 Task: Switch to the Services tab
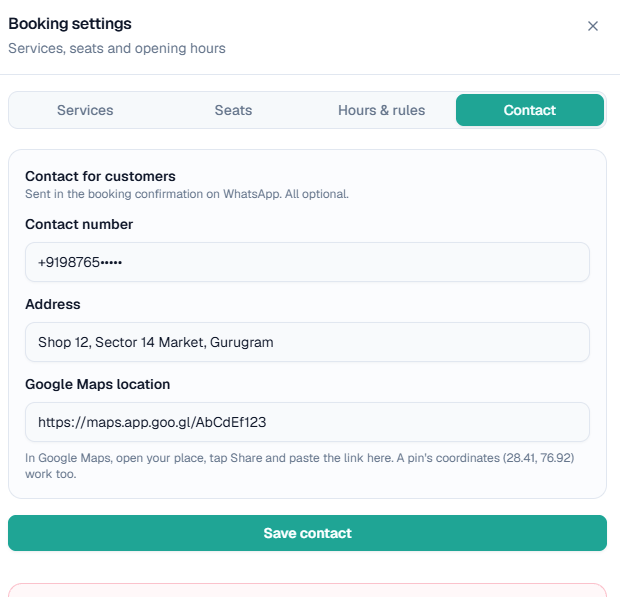[x=85, y=110]
